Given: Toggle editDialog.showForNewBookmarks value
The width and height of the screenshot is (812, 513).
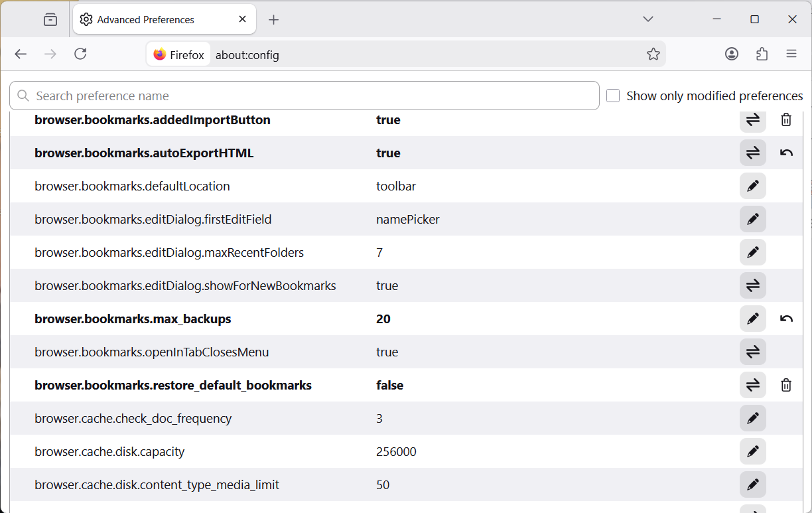Looking at the screenshot, I should (753, 285).
